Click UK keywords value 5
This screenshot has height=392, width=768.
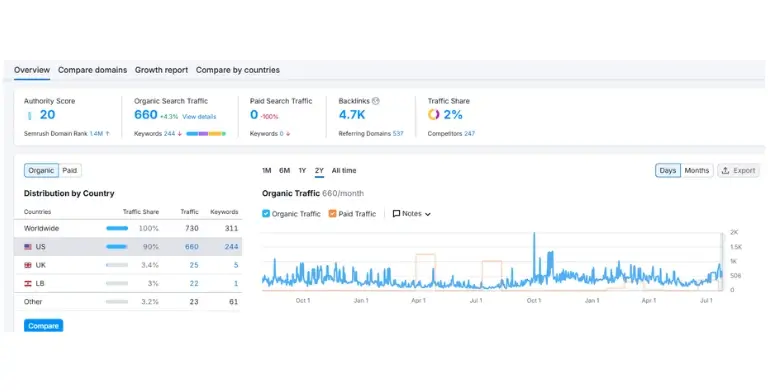point(236,265)
